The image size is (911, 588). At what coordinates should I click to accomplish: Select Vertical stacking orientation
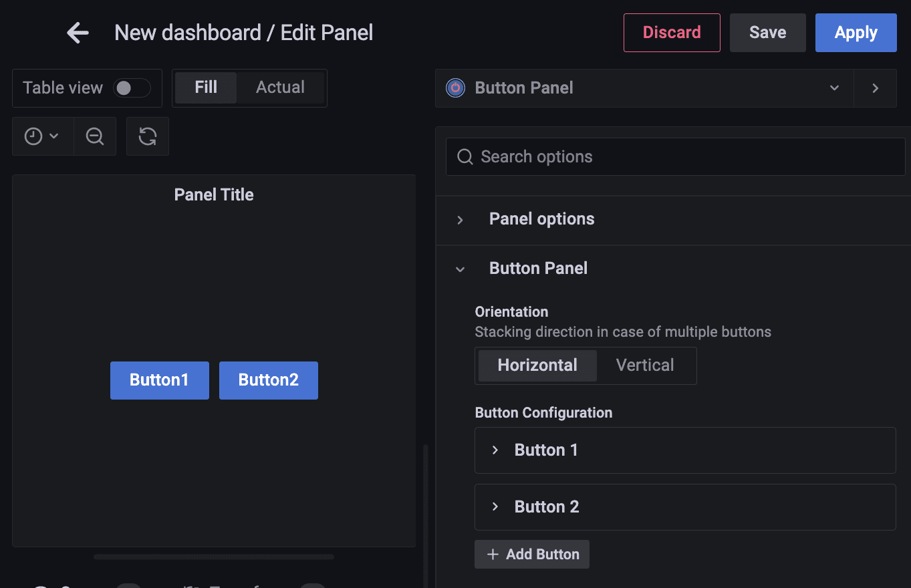coord(644,365)
